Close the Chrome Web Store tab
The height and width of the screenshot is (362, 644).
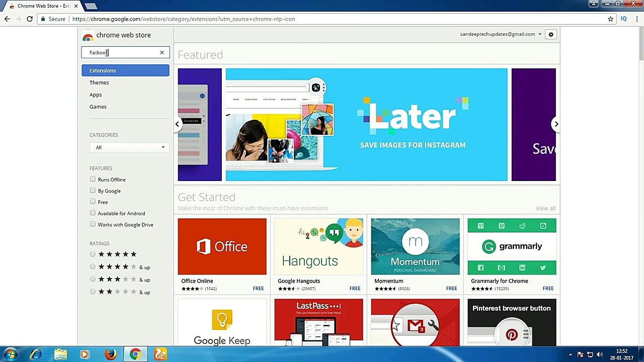(76, 6)
